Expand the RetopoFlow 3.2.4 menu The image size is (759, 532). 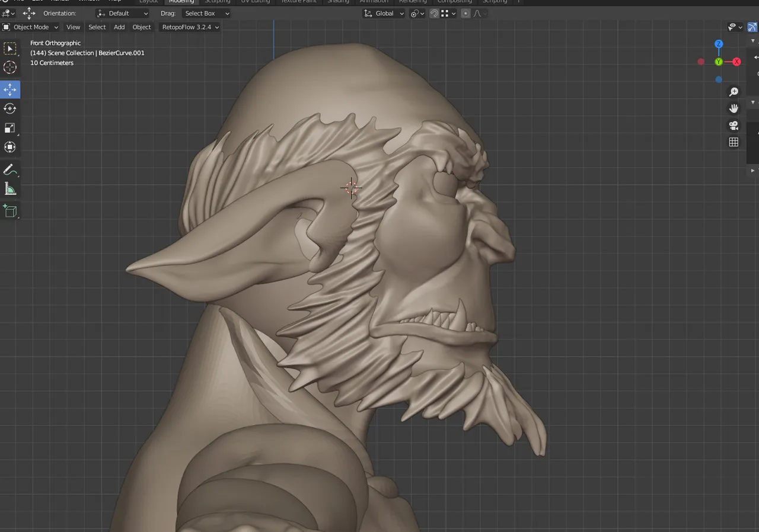coord(190,27)
